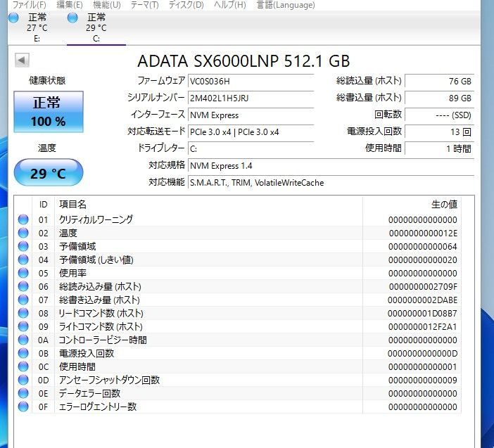Image resolution: width=494 pixels, height=448 pixels.
Task: Click total host reads value 76 GB
Action: click(x=439, y=81)
